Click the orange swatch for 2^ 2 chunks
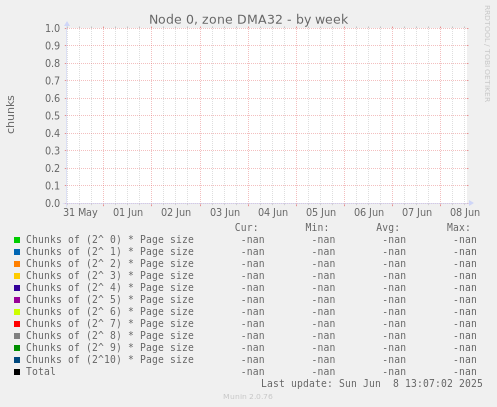Screen dimensions: 497x407 coord(17,264)
